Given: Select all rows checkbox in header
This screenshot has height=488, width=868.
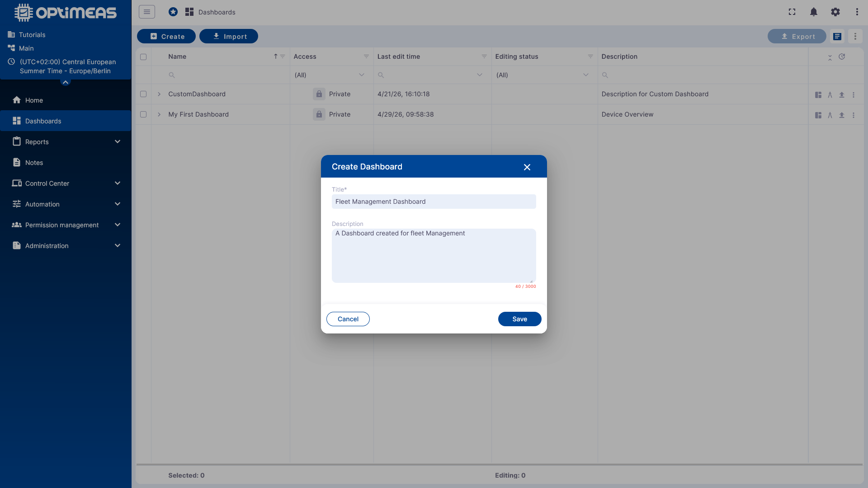Looking at the screenshot, I should pos(143,57).
